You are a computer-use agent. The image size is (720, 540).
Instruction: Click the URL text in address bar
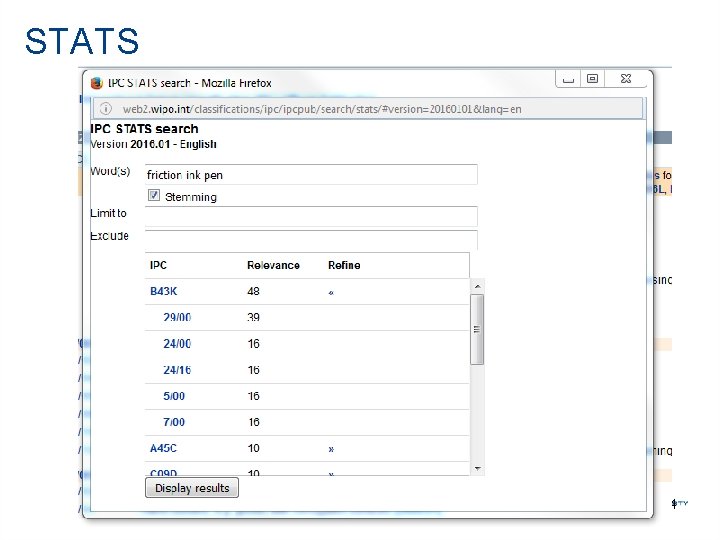(x=322, y=109)
